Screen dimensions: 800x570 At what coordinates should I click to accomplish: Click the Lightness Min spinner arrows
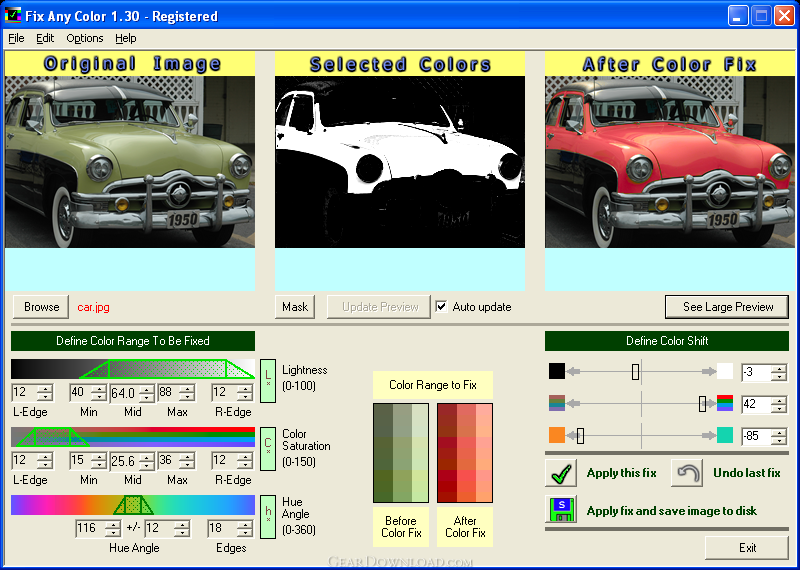pyautogui.click(x=99, y=393)
